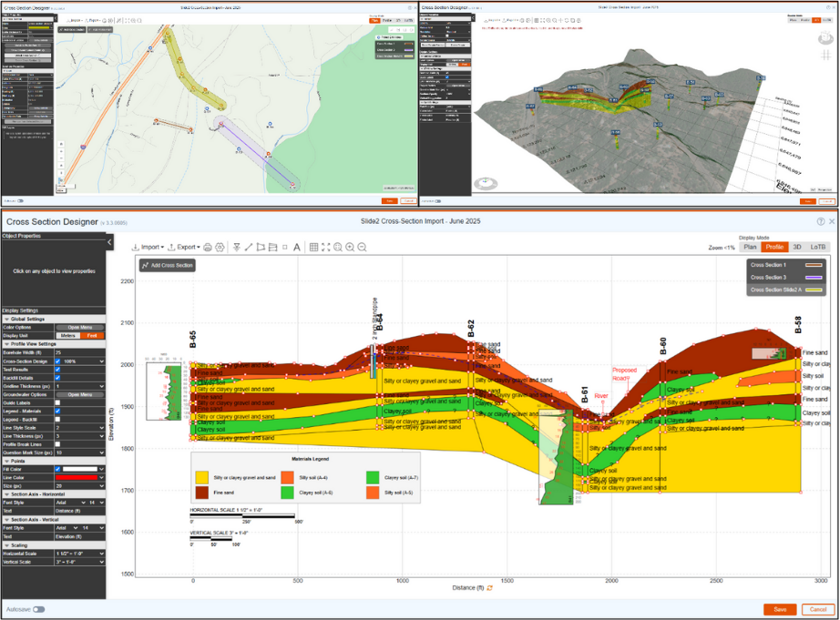Open the Line Style Scale dropdown
Image resolution: width=840 pixels, height=620 pixels.
pyautogui.click(x=80, y=428)
